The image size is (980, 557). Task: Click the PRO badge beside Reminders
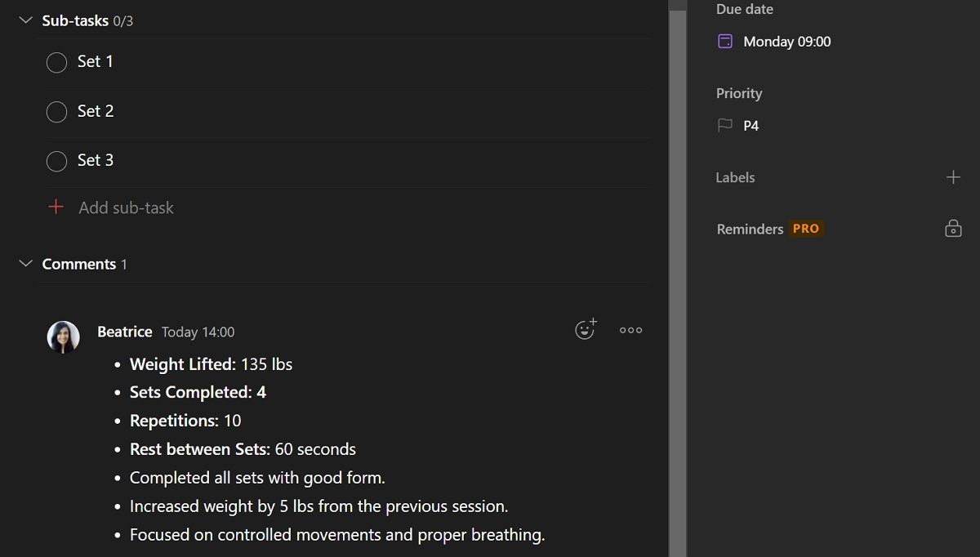pyautogui.click(x=806, y=229)
